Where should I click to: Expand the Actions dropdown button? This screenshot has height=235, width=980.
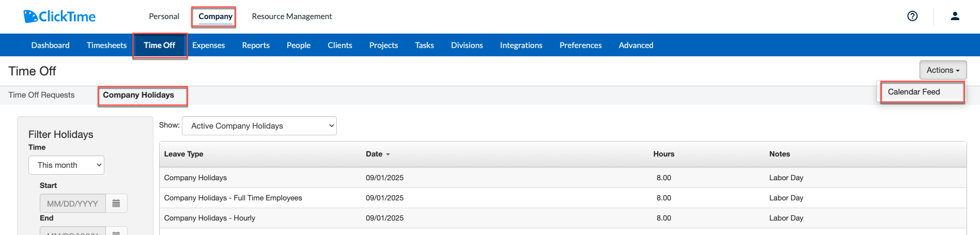943,70
